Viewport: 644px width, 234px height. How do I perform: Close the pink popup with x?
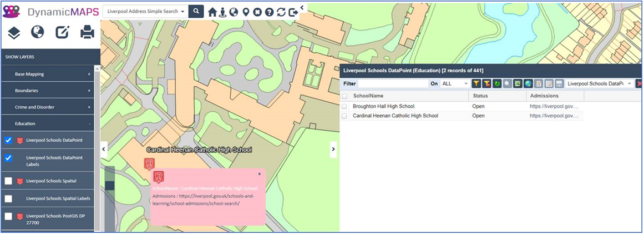pos(260,174)
